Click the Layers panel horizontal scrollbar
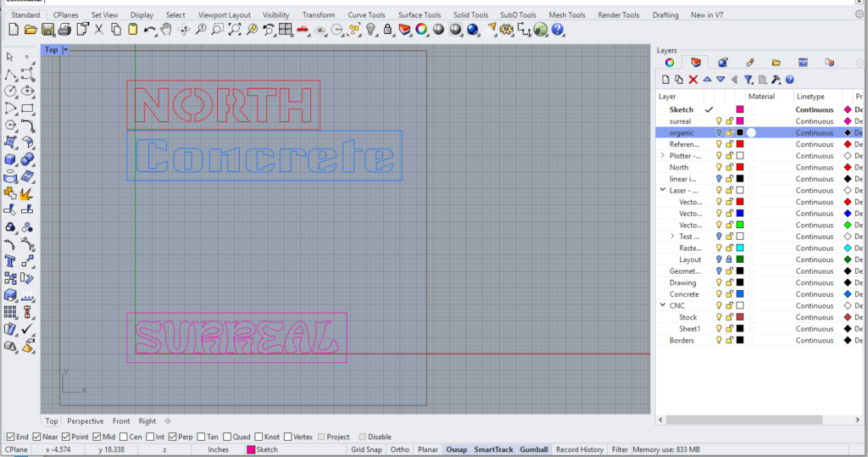The width and height of the screenshot is (868, 457). pos(744,420)
